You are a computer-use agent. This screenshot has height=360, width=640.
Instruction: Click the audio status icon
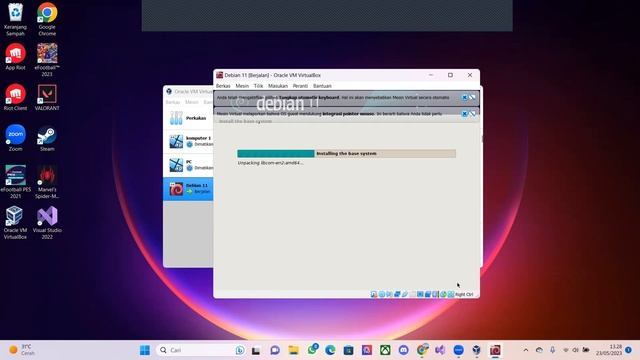(389, 294)
